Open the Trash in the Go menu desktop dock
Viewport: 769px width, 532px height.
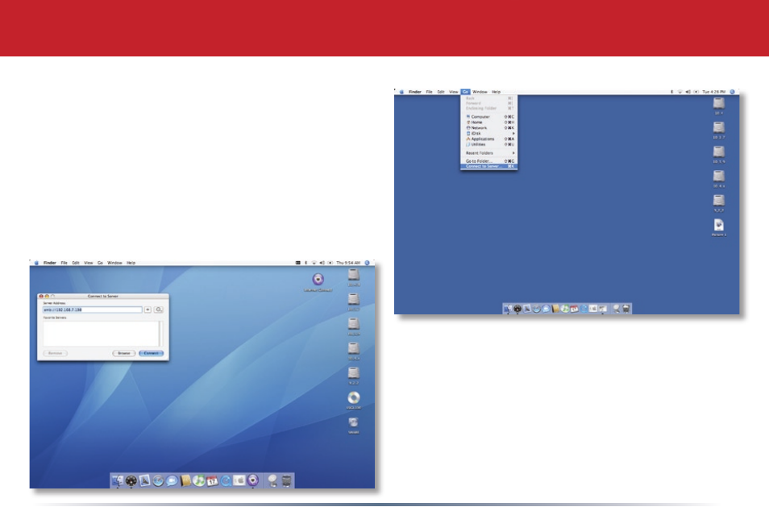pos(626,309)
